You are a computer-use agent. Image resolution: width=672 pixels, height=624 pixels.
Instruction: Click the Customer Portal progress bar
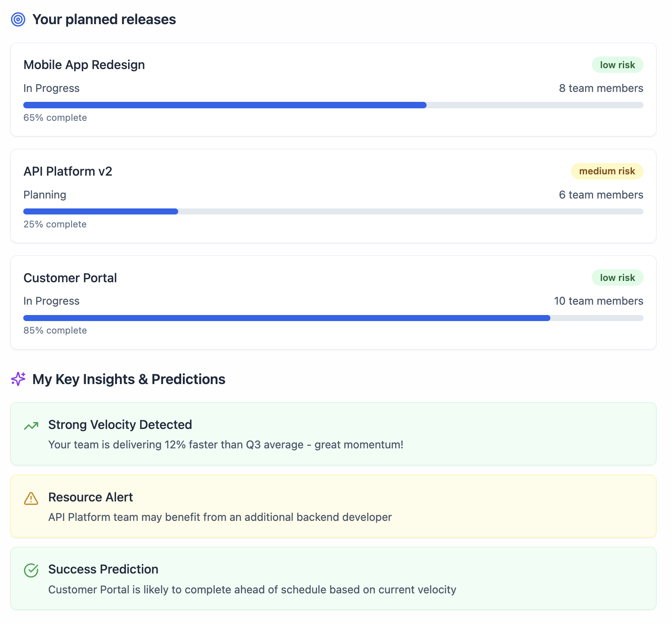pos(333,318)
